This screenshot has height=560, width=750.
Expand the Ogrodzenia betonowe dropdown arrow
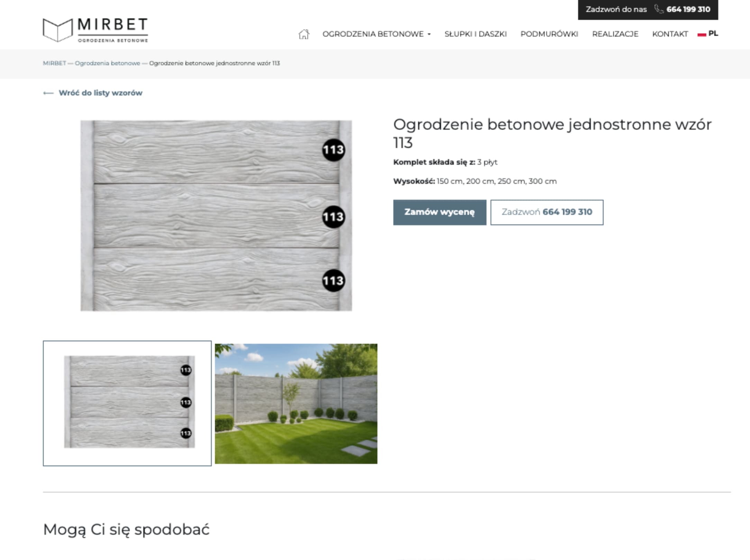coord(429,34)
